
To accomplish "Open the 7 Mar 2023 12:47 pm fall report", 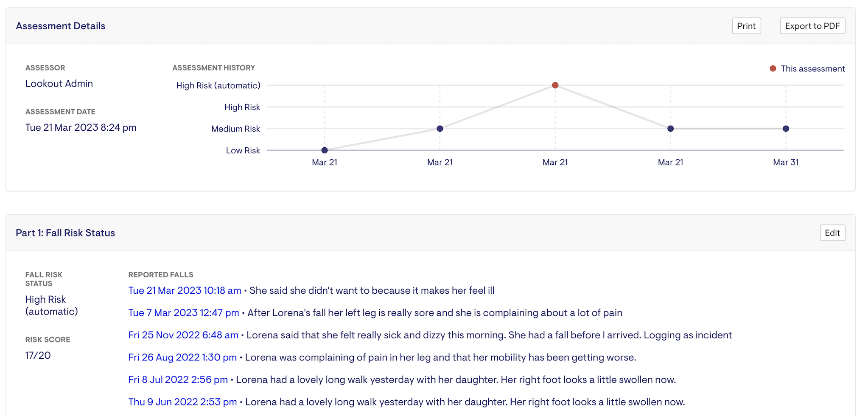I will [x=184, y=313].
